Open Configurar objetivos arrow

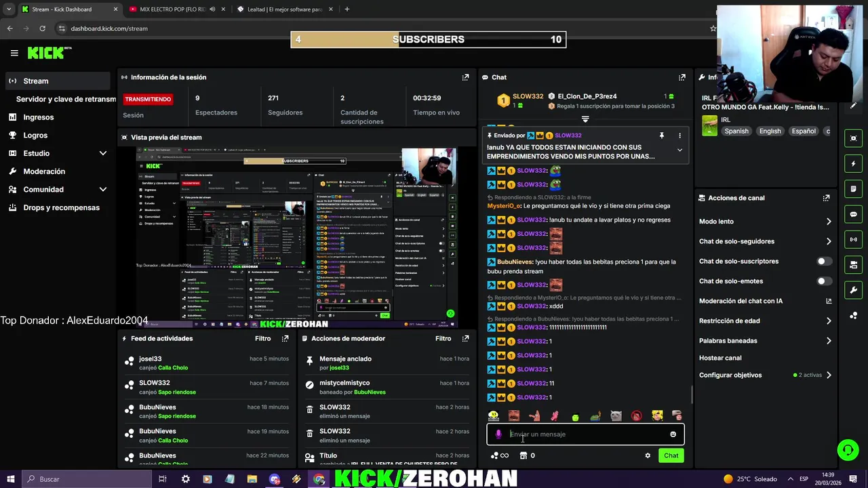tap(829, 375)
